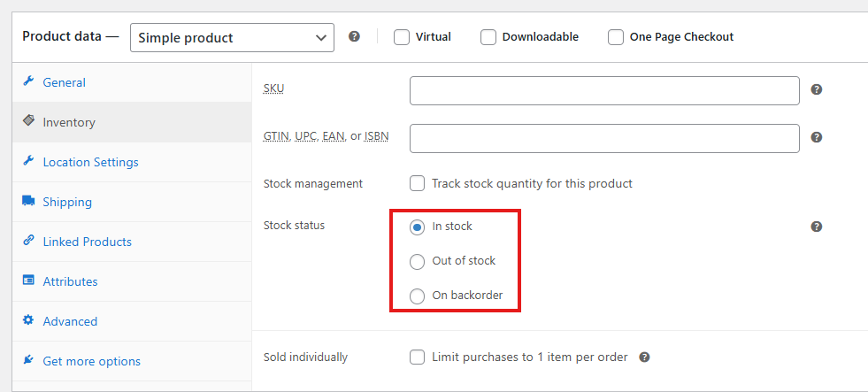Enable Track stock quantity for this product
Viewport: 868px width, 392px height.
[418, 183]
